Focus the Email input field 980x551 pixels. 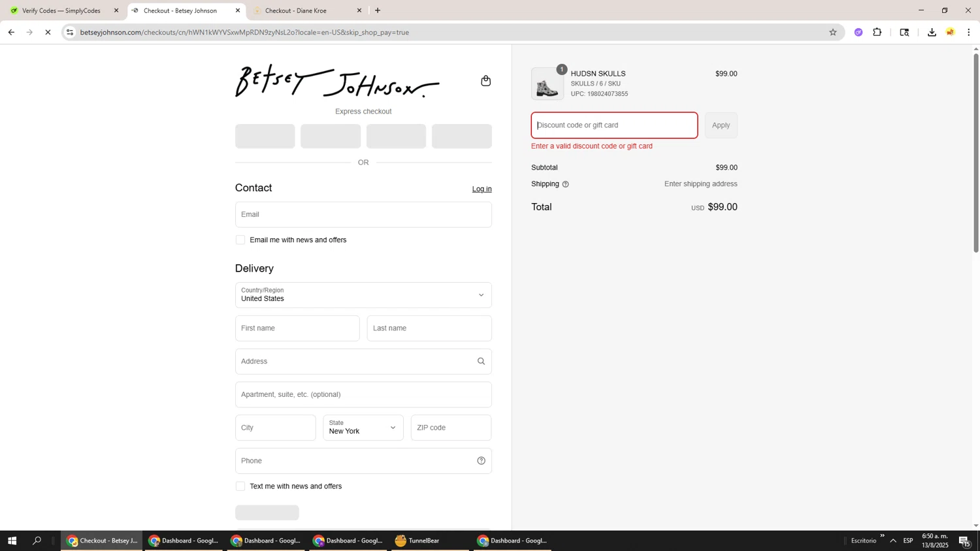pyautogui.click(x=363, y=215)
